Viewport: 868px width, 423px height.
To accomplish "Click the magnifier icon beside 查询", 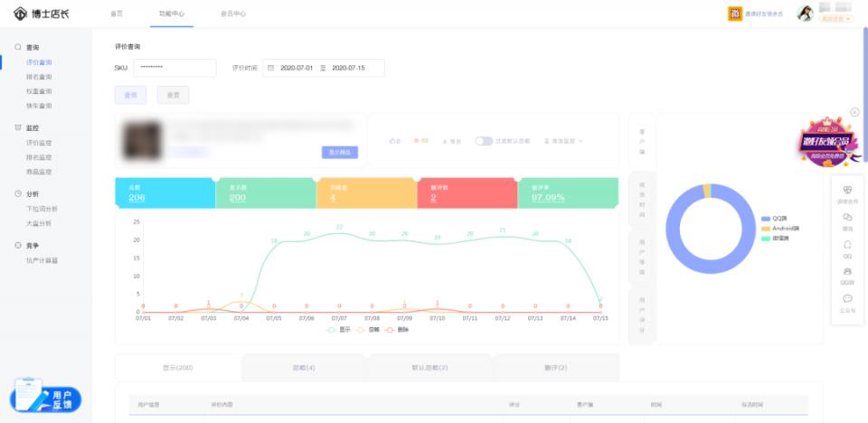I will click(18, 48).
